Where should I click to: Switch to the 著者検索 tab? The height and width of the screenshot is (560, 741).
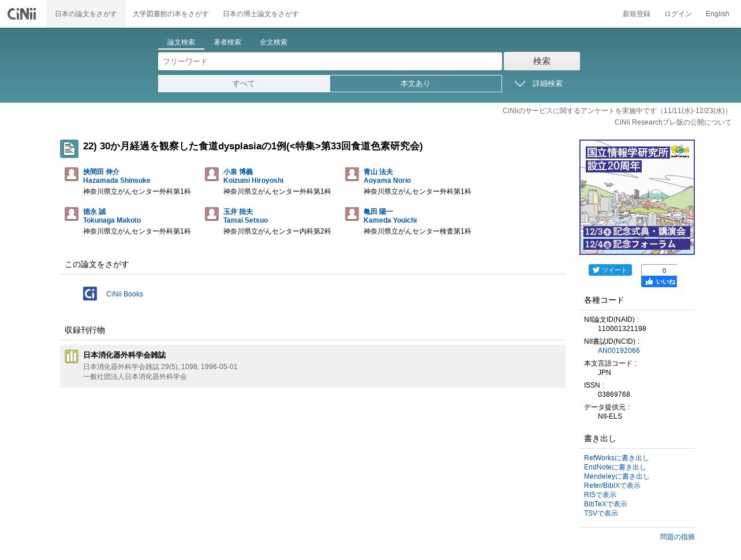227,42
